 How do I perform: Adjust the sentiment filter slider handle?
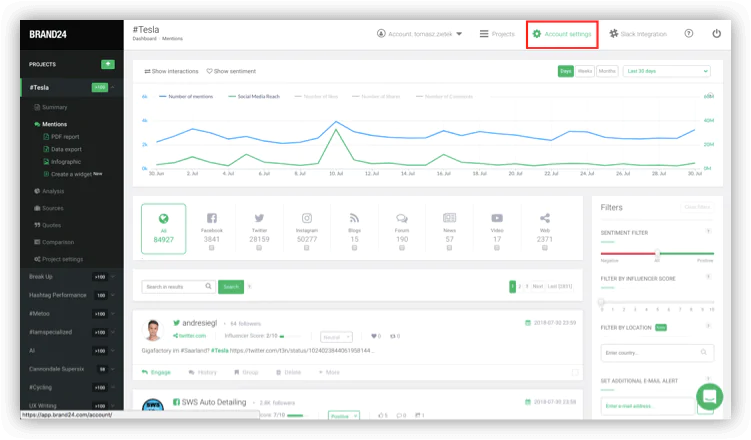658,253
